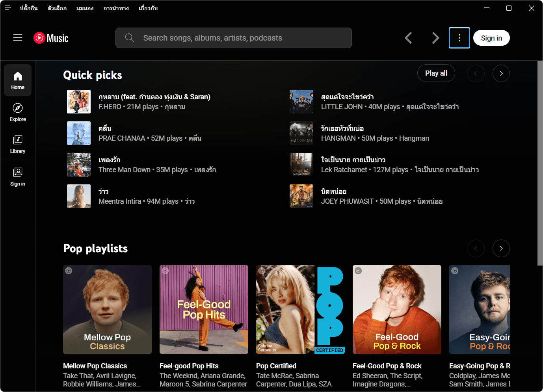Show previous Quick picks with left chevron
Screen dimensions: 543x392
tap(476, 73)
